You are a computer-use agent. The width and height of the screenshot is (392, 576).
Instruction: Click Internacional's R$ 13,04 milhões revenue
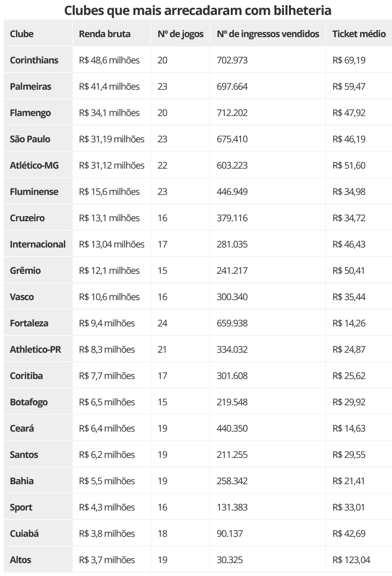tap(112, 244)
